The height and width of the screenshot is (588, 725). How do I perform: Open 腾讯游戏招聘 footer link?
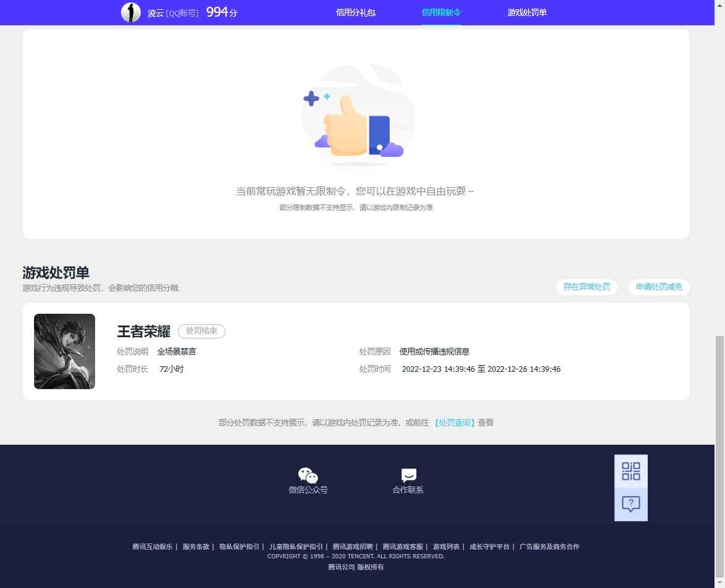(353, 547)
